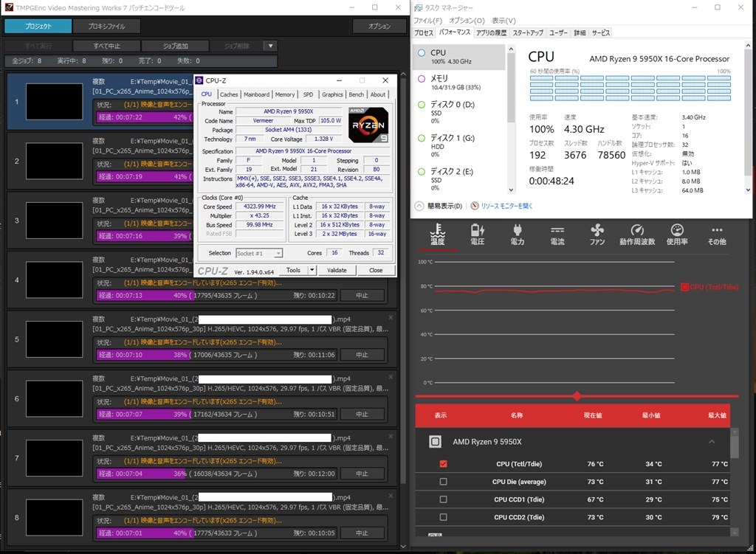Viewport: 756px width, 554px height.
Task: Check CPU CCD1 (Tdie) display checkbox
Action: tap(443, 499)
